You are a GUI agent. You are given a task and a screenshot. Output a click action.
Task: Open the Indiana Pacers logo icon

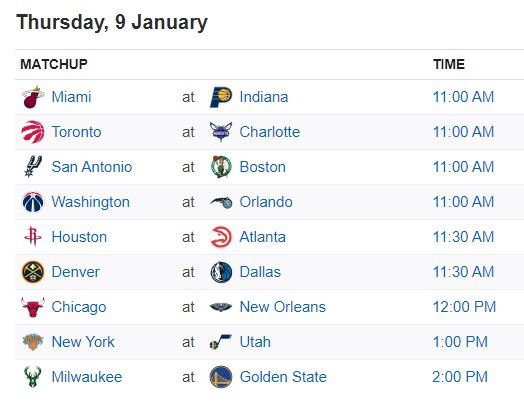coord(221,97)
